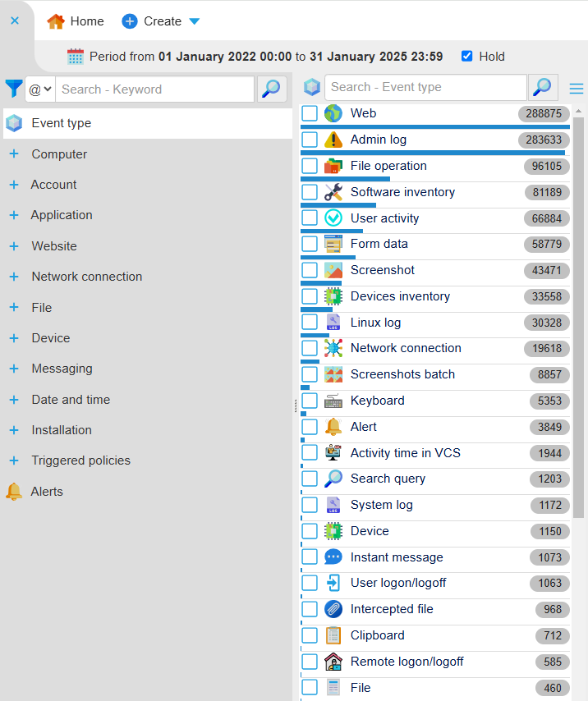The width and height of the screenshot is (588, 701).
Task: Uncheck the Hold checkbox
Action: pos(467,57)
